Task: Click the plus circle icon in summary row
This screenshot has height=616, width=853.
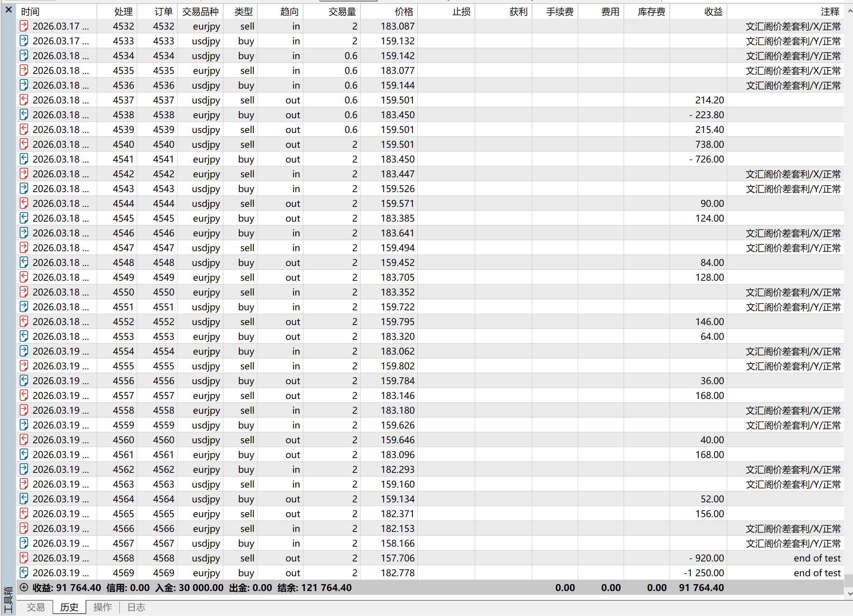Action: coord(24,588)
